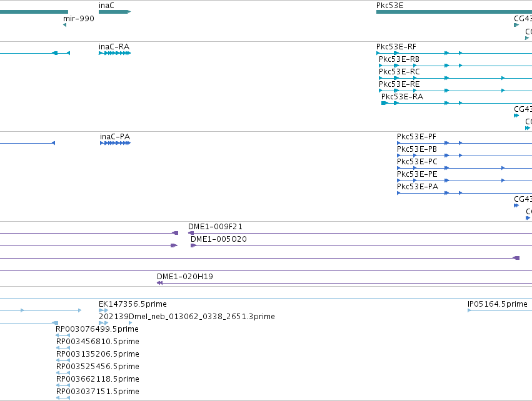The height and width of the screenshot is (401, 532).
Task: Click the RP003076499.5prime feature glyph
Action: click(63, 335)
